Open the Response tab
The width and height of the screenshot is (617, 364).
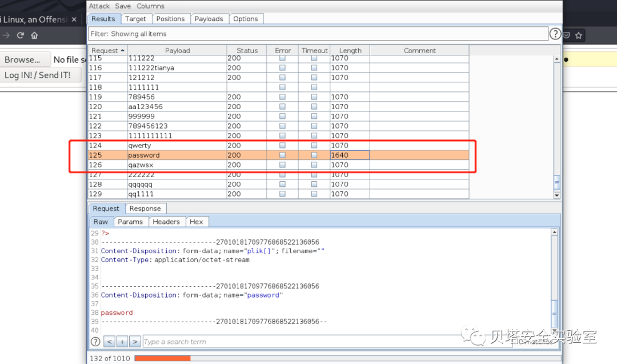pos(145,209)
